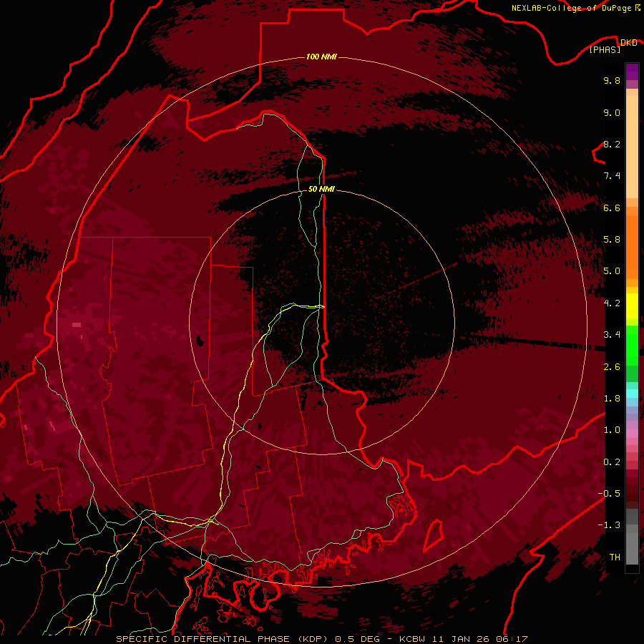Click the cyan segment of color bar
Viewport: 644px width, 644px height.
(x=632, y=394)
